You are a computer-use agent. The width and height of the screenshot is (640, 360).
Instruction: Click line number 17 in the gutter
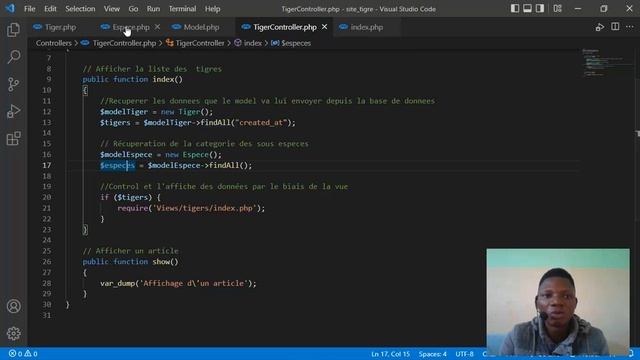pos(47,165)
